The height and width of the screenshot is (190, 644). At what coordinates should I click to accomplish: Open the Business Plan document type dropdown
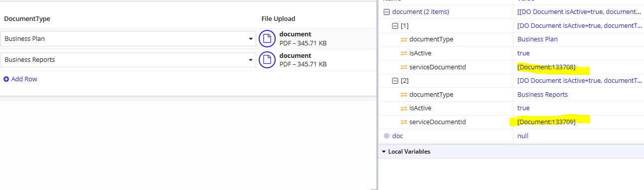(128, 38)
